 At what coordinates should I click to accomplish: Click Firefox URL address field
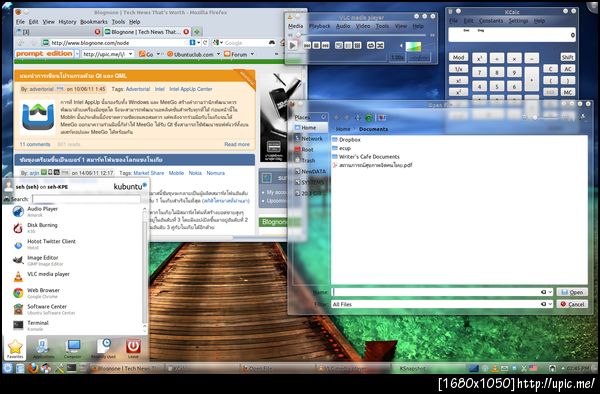coord(119,43)
